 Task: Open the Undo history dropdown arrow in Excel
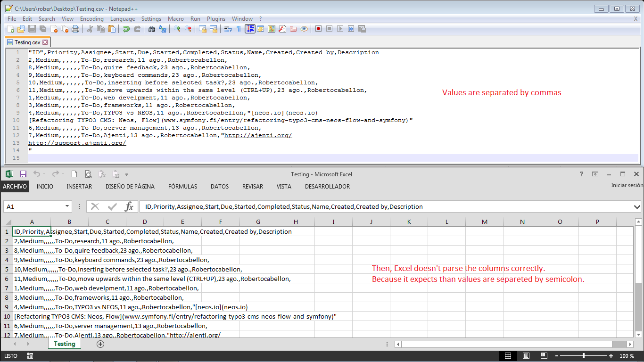[45, 174]
